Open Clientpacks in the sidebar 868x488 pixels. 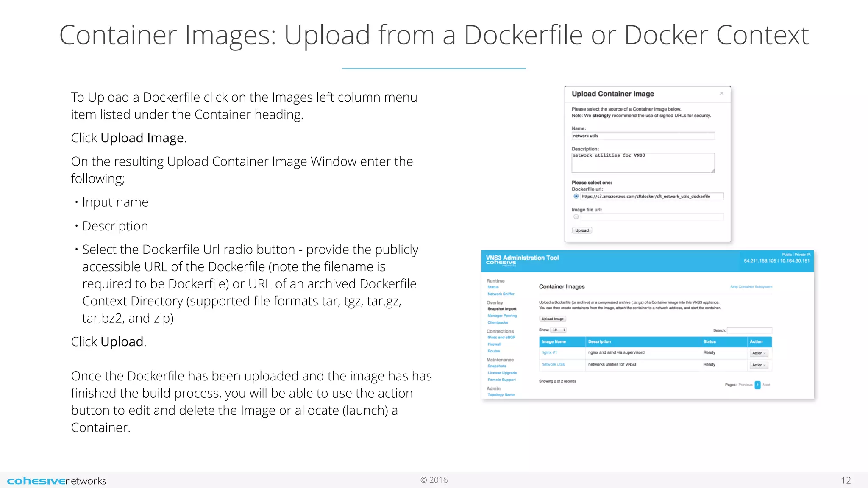(498, 322)
